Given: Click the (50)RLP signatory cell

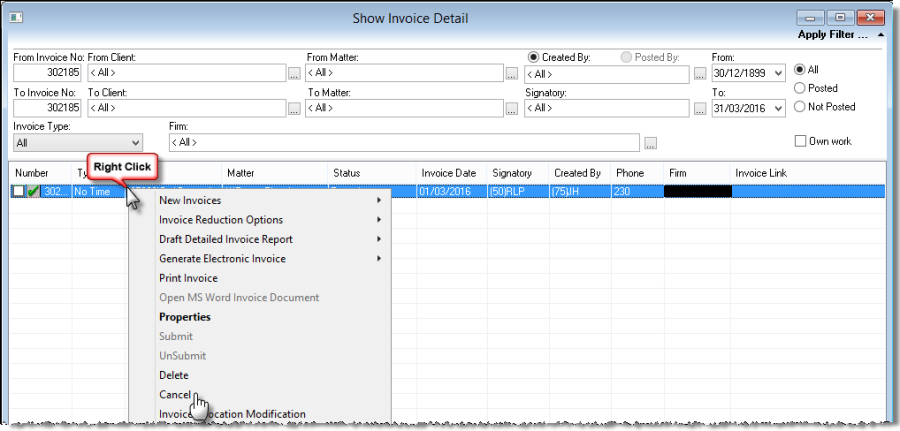Looking at the screenshot, I should 518,192.
